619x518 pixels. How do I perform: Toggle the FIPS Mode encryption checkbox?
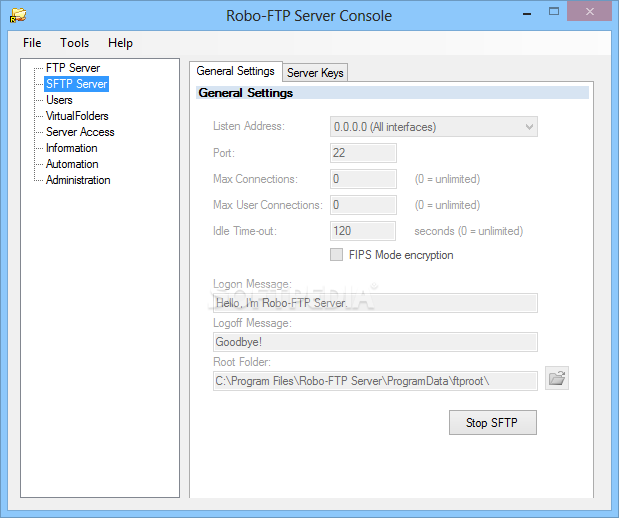tap(336, 255)
